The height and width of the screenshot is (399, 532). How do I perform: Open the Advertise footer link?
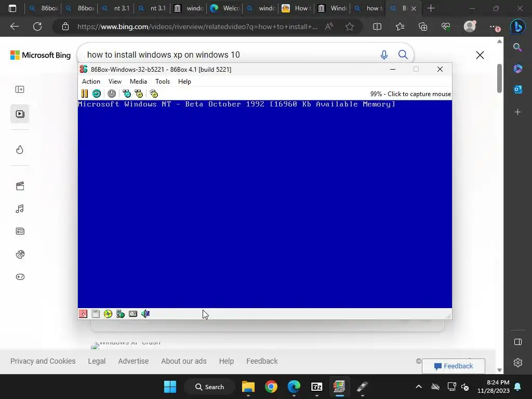coord(134,361)
